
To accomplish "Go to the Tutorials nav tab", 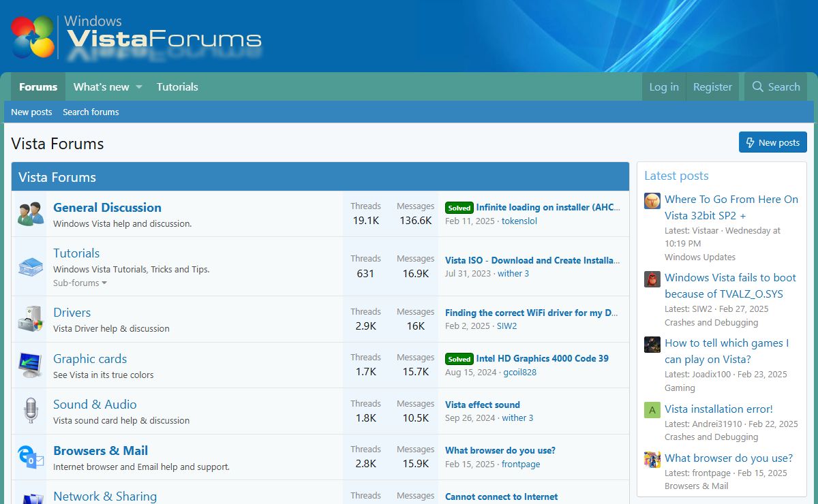I will (177, 87).
